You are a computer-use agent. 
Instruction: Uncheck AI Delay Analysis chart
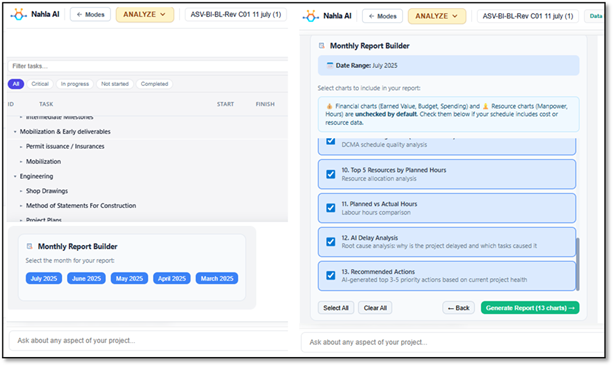click(331, 242)
